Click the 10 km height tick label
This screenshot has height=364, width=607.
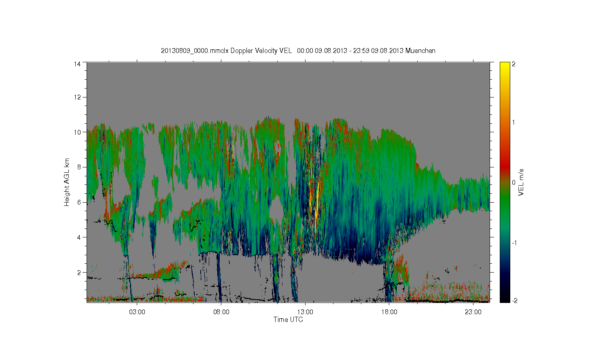pos(77,132)
